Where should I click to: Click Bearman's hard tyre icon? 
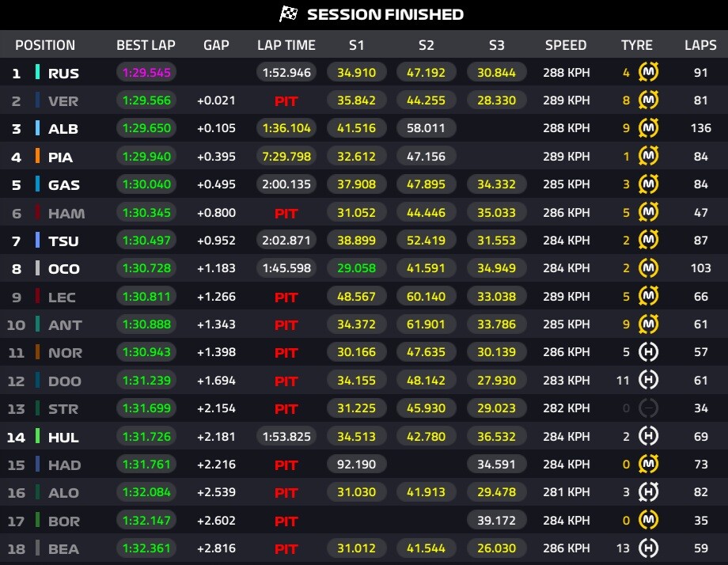(x=649, y=548)
